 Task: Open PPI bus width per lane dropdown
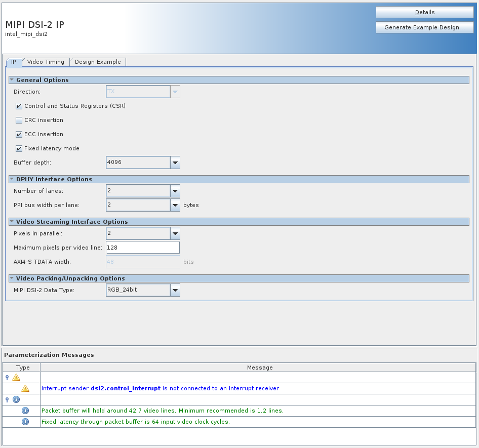pyautogui.click(x=175, y=205)
